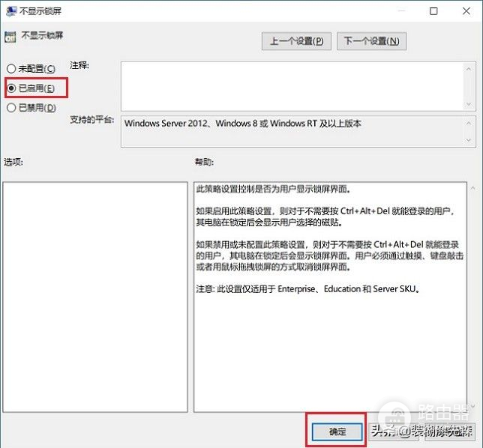
Task: Click the policy icon beside the 不显示锁屏 heading
Action: (10, 37)
